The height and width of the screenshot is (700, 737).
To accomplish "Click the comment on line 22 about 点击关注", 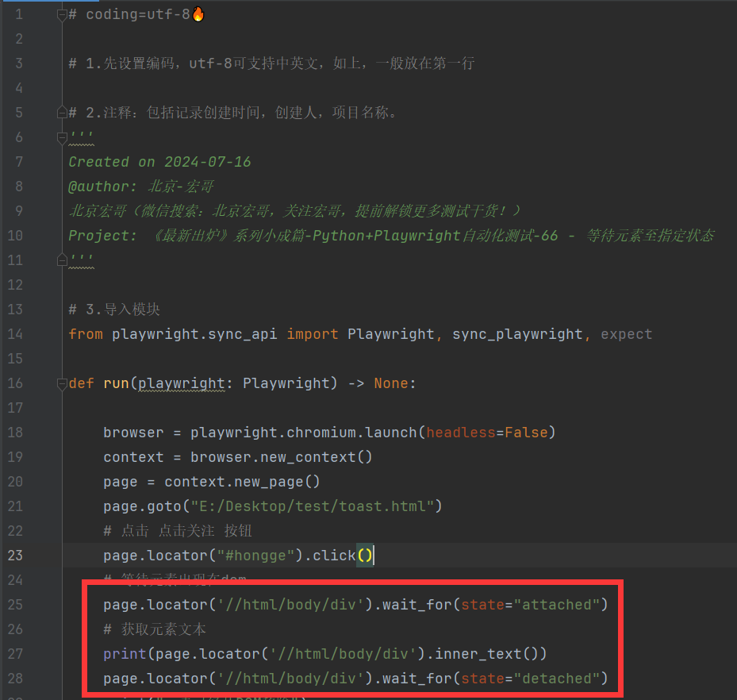I will pos(178,531).
